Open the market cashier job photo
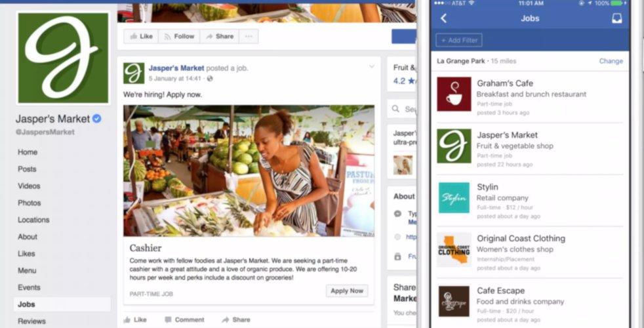The image size is (644, 328). 249,171
